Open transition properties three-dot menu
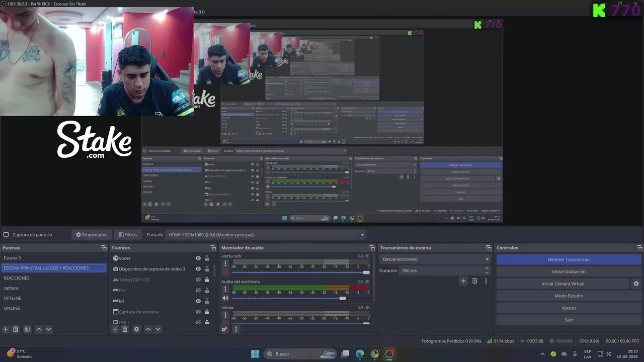Viewport: 644px width, 362px height. tap(486, 281)
